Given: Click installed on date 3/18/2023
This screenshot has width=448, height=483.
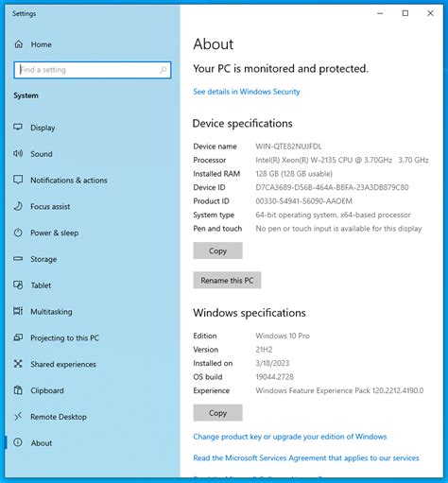Looking at the screenshot, I should click(272, 363).
